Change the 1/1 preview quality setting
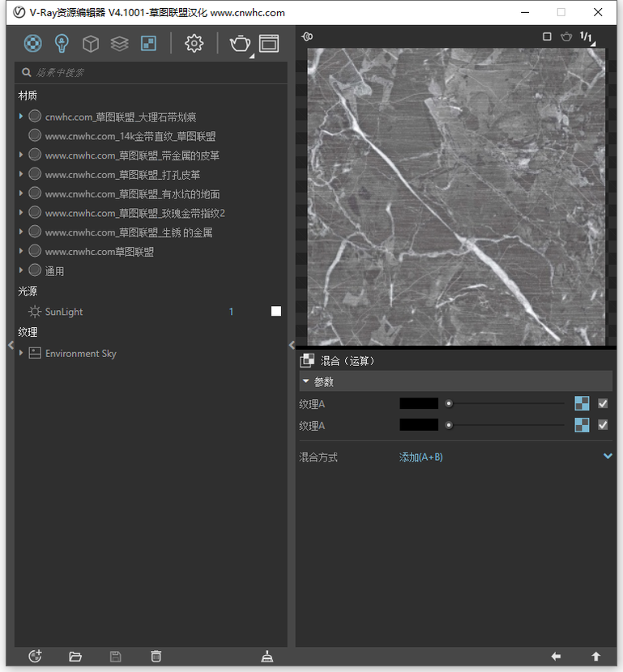The image size is (623, 672). pos(587,37)
